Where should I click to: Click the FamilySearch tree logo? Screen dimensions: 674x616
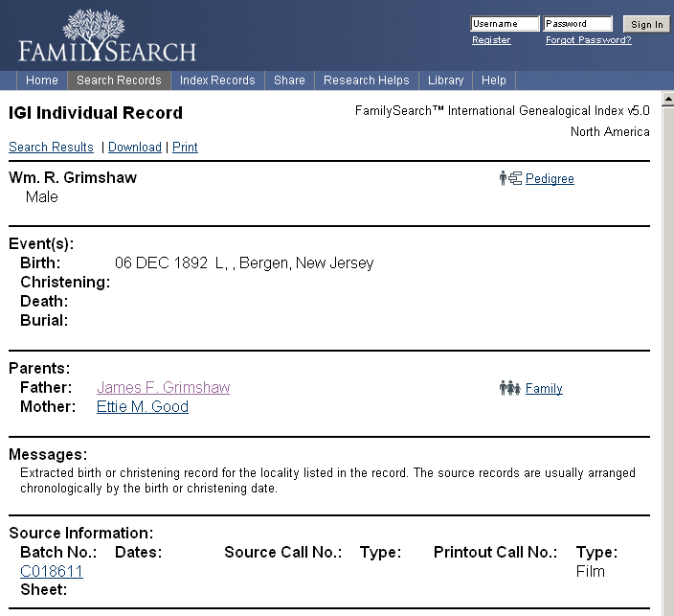106,35
